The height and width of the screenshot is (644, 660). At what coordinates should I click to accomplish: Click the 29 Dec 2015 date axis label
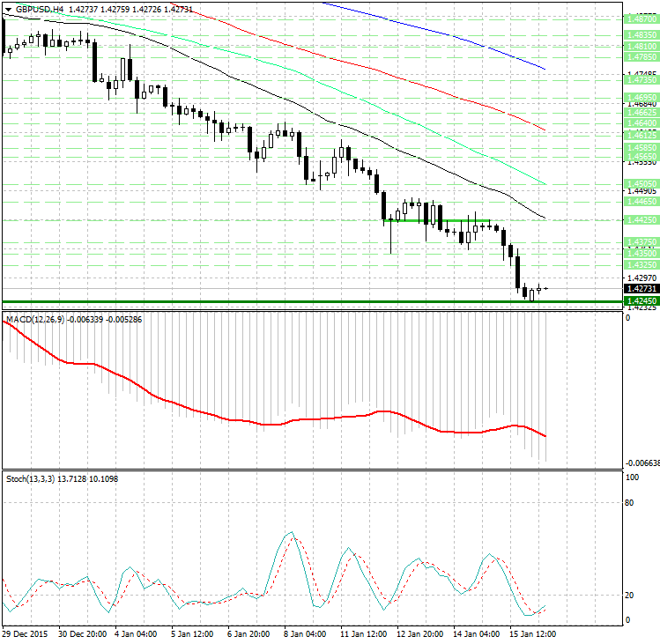[x=25, y=634]
